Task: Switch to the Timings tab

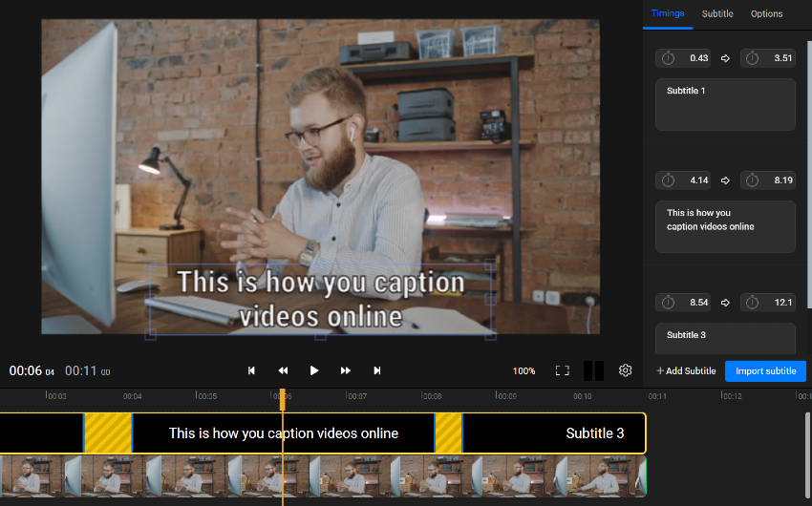Action: pos(668,13)
